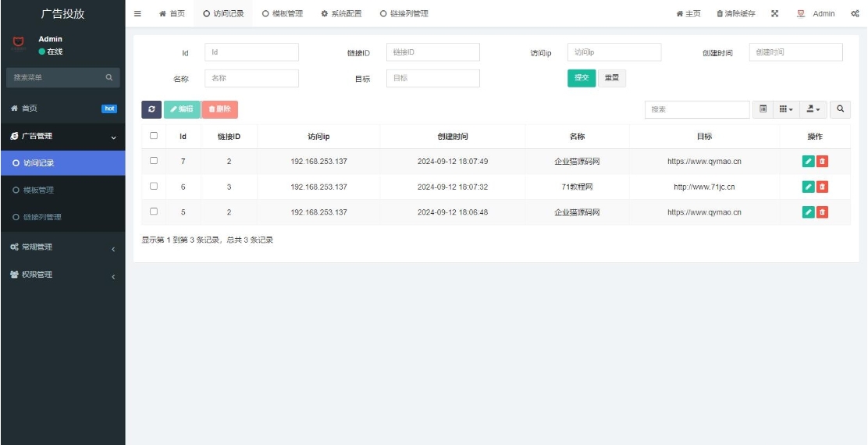Image resolution: width=868 pixels, height=445 pixels.
Task: Check the checkbox for row Id 5
Action: (154, 212)
